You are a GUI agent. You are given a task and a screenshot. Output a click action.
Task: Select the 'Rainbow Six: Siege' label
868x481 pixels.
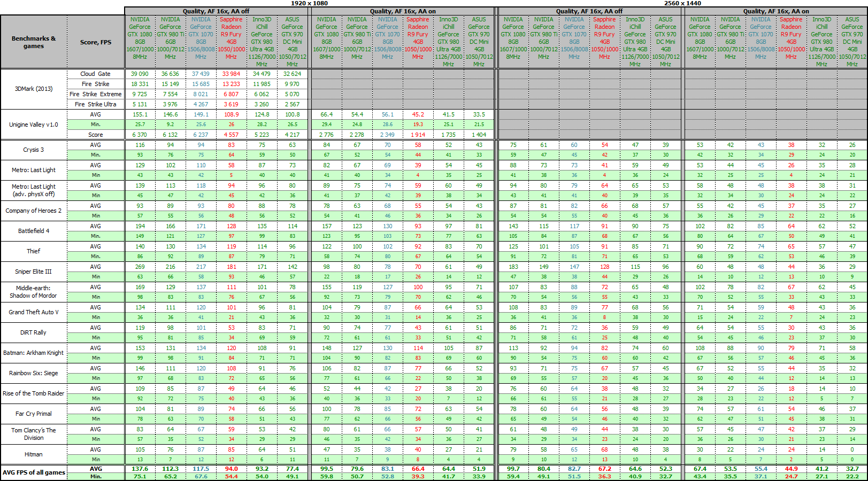tap(34, 373)
